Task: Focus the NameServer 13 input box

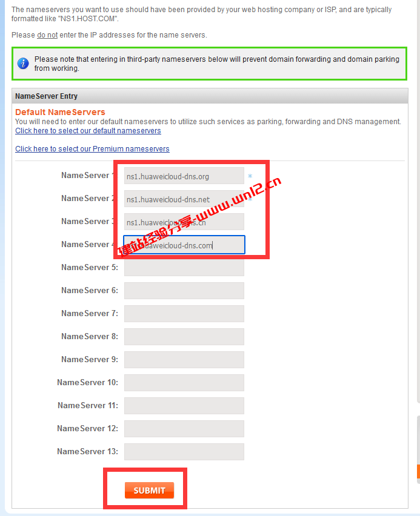Action: (x=184, y=452)
